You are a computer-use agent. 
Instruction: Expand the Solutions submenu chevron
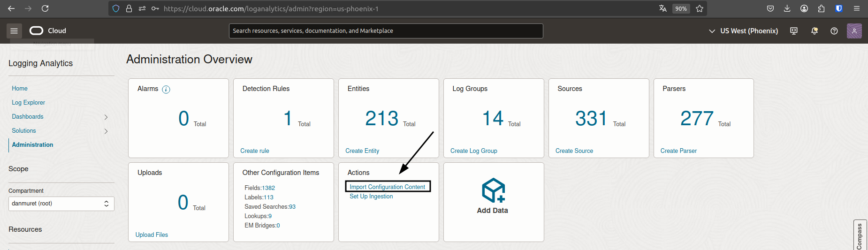(106, 131)
